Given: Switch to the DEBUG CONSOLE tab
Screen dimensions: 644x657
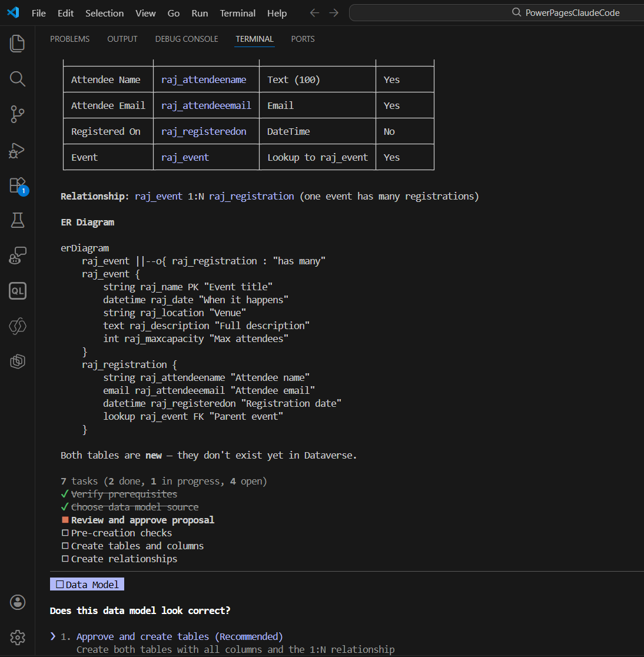Looking at the screenshot, I should (x=187, y=39).
